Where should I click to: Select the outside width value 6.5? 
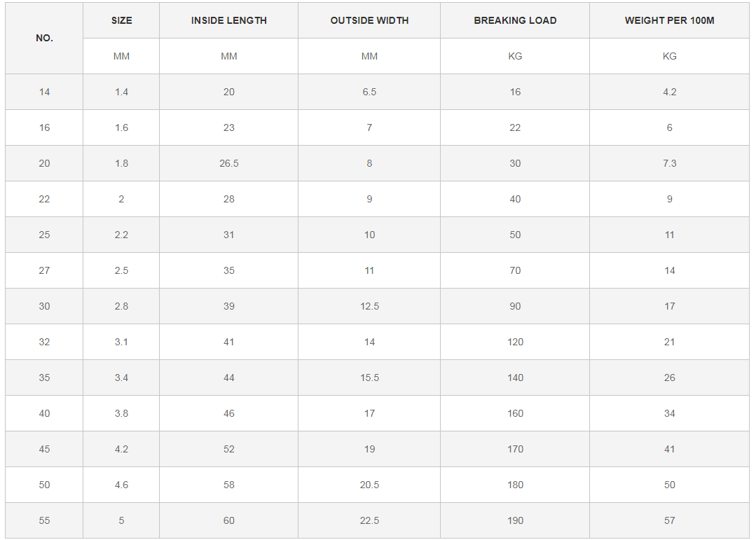click(x=369, y=92)
